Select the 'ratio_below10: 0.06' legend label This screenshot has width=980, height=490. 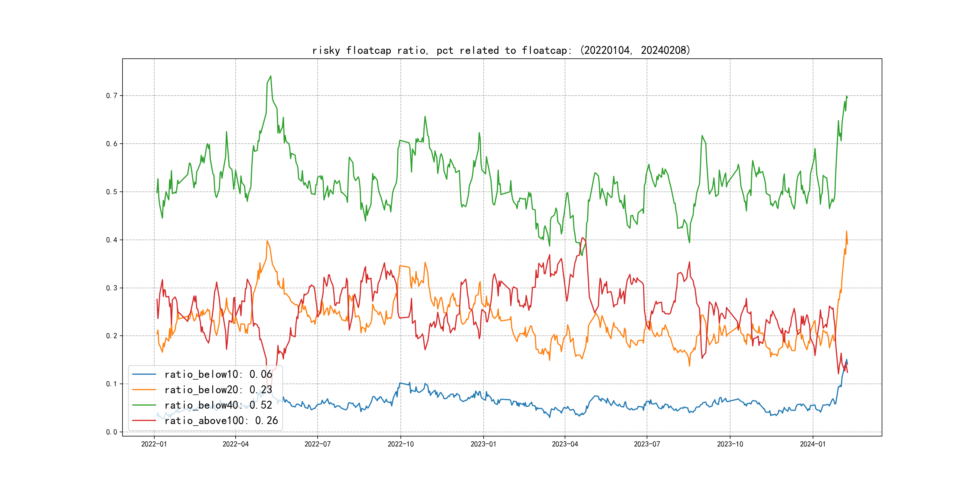coord(218,374)
